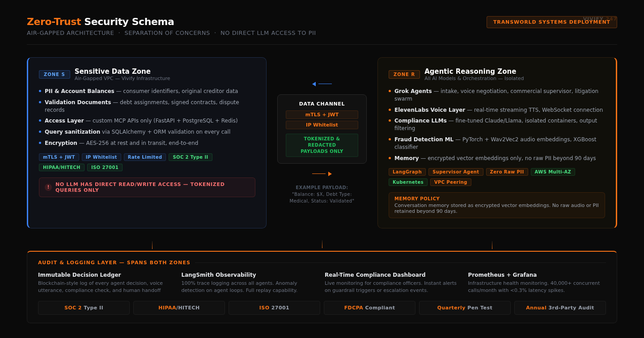Click the Tokenized & Redacted Payloads Only box
644x338 pixels.
[x=322, y=145]
